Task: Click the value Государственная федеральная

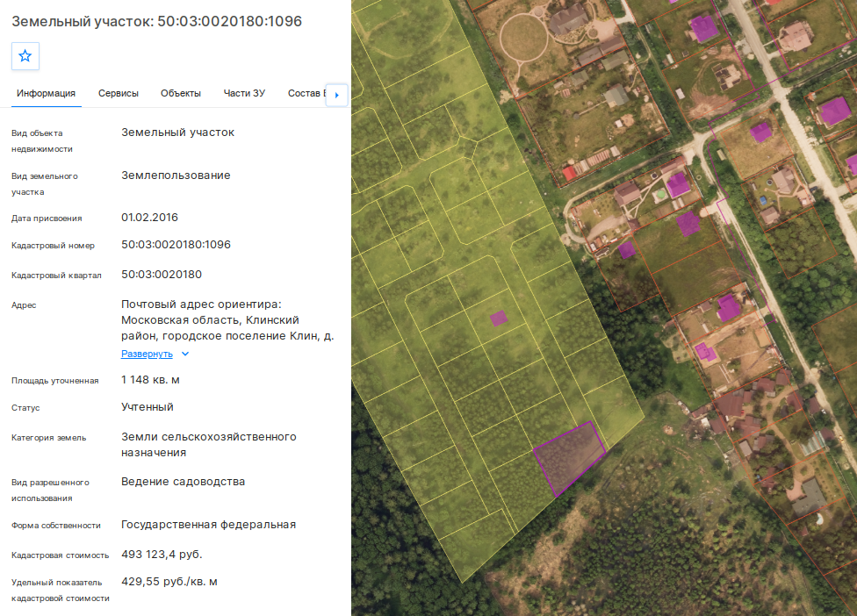Action: (x=209, y=525)
